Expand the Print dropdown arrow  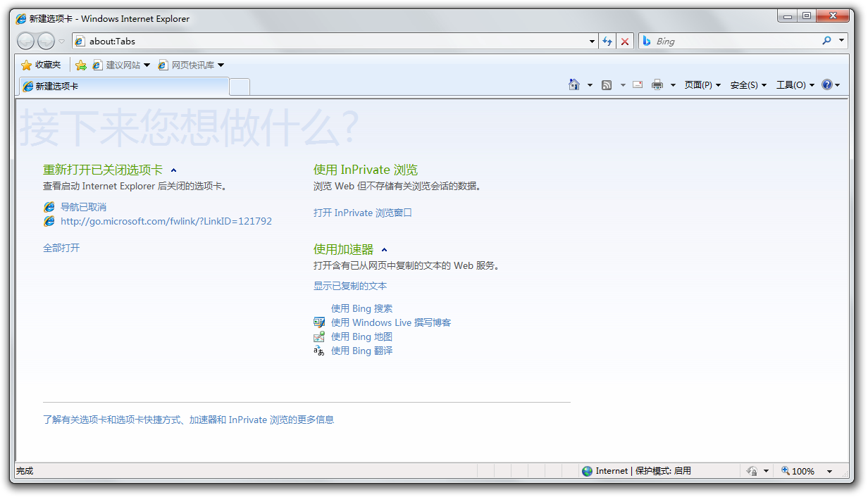point(673,85)
